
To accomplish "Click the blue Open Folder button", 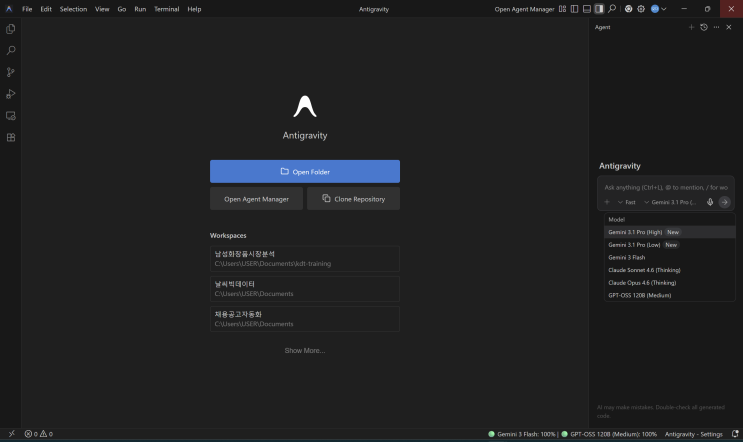I will pos(305,171).
